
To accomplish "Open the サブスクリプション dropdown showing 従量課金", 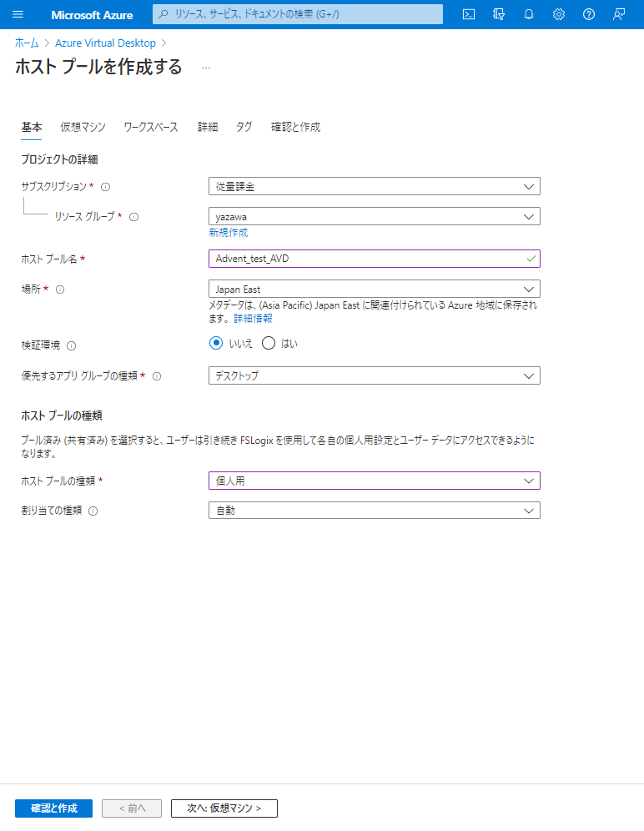I will [x=375, y=187].
